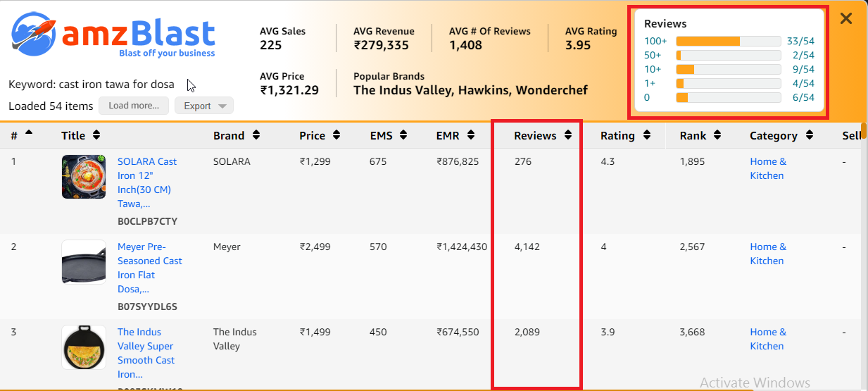Click the AVG Price ₹1,321.29 value

point(289,89)
